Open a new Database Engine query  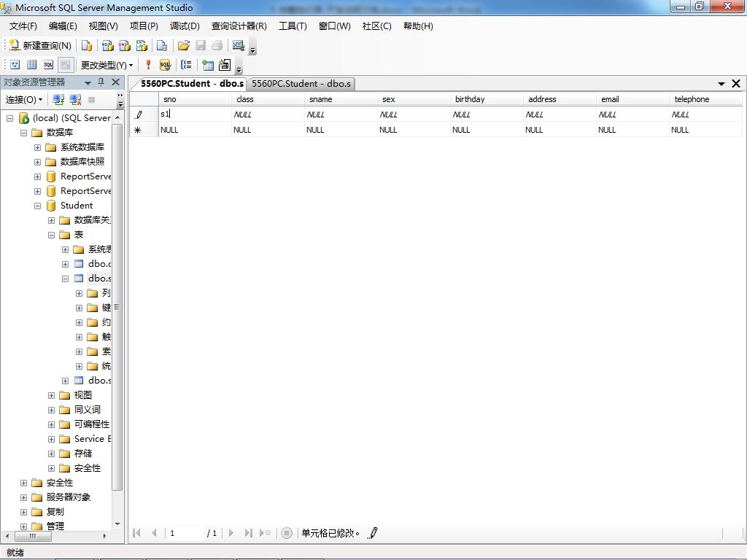coord(87,45)
